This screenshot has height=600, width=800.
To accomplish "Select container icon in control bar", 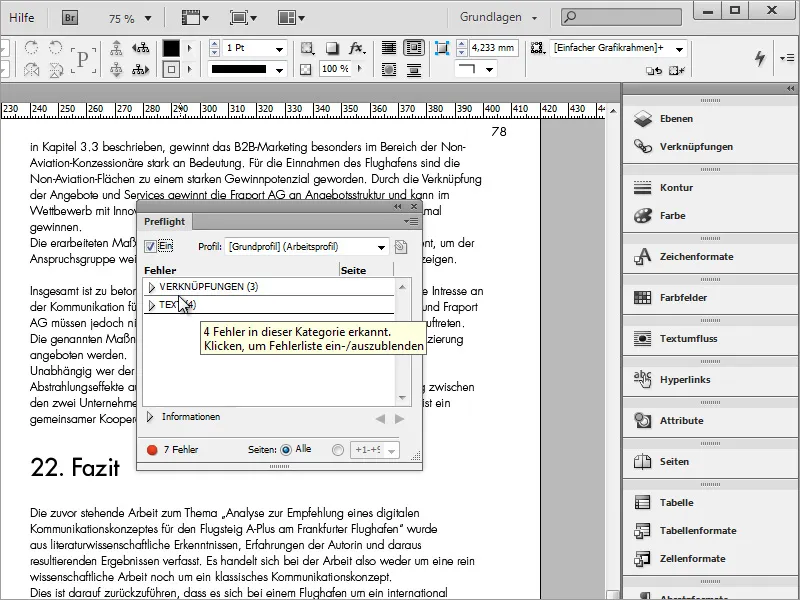I will [x=116, y=48].
